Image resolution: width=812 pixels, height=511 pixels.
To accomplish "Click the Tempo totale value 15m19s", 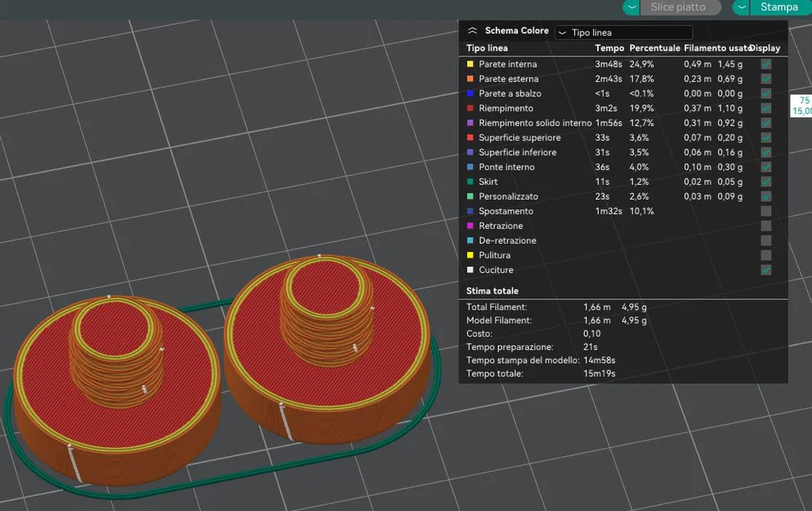I will (599, 374).
